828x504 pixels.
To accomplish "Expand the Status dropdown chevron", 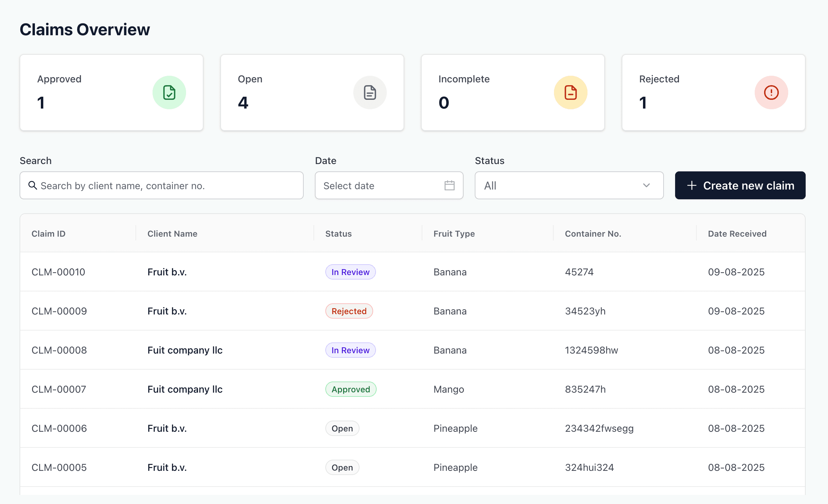I will [x=646, y=185].
